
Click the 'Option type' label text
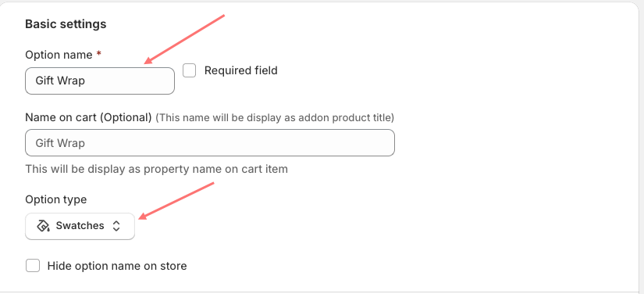click(x=56, y=199)
